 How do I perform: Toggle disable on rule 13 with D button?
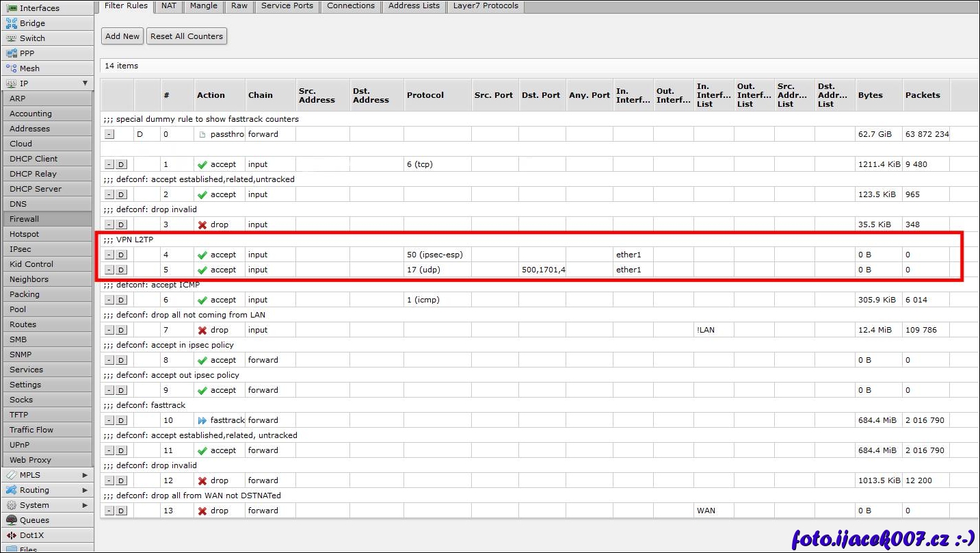coord(121,511)
